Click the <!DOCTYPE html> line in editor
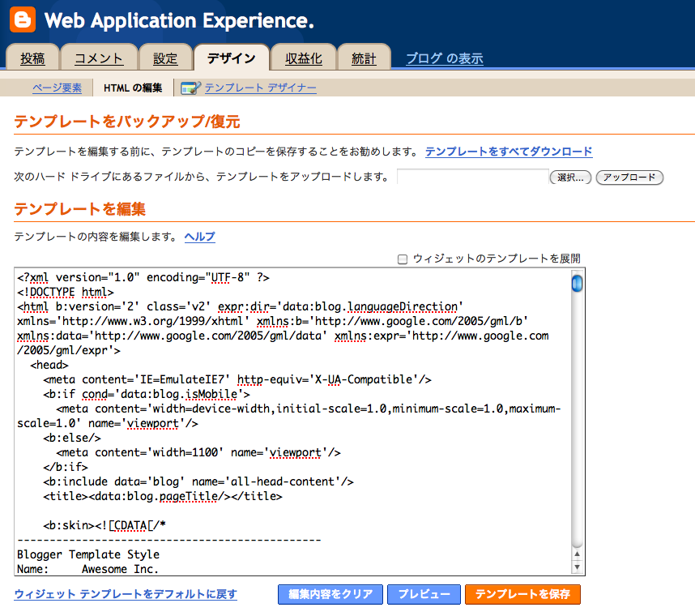The height and width of the screenshot is (616, 695). 66,293
